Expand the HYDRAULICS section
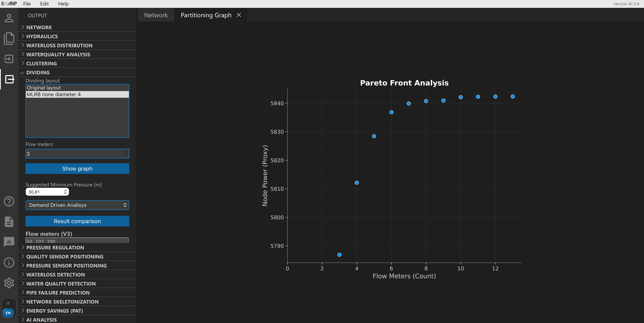Image resolution: width=644 pixels, height=323 pixels. pyautogui.click(x=77, y=36)
